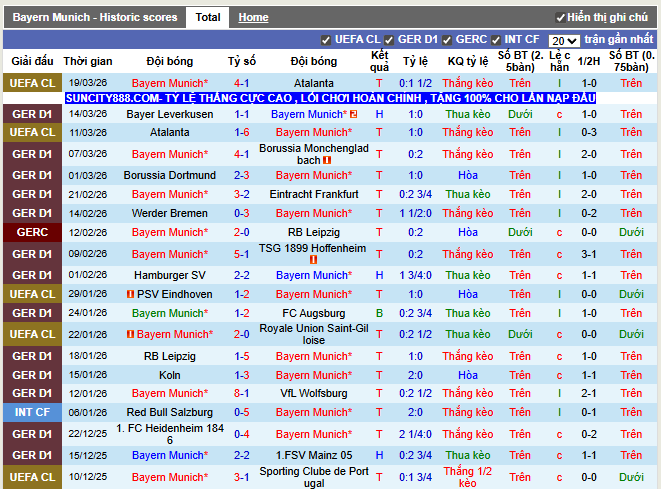Click card icon after Bayern Munich on 14/03/26

tap(353, 115)
